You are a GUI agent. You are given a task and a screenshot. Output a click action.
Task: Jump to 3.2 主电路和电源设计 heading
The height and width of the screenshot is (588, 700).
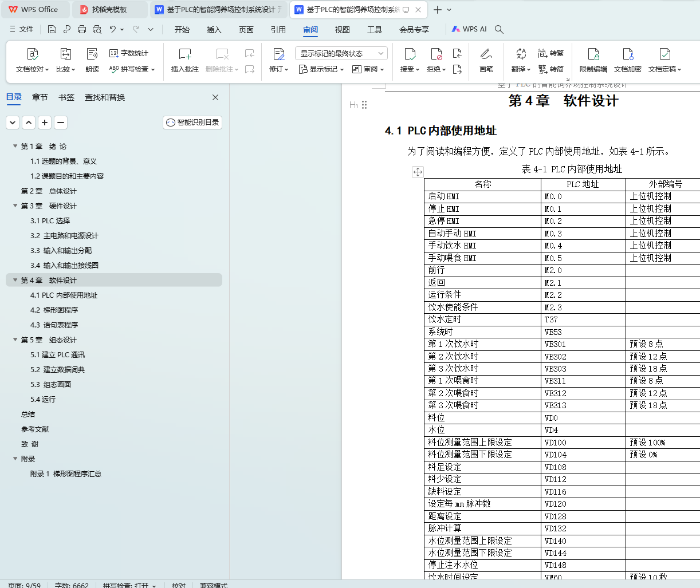64,235
